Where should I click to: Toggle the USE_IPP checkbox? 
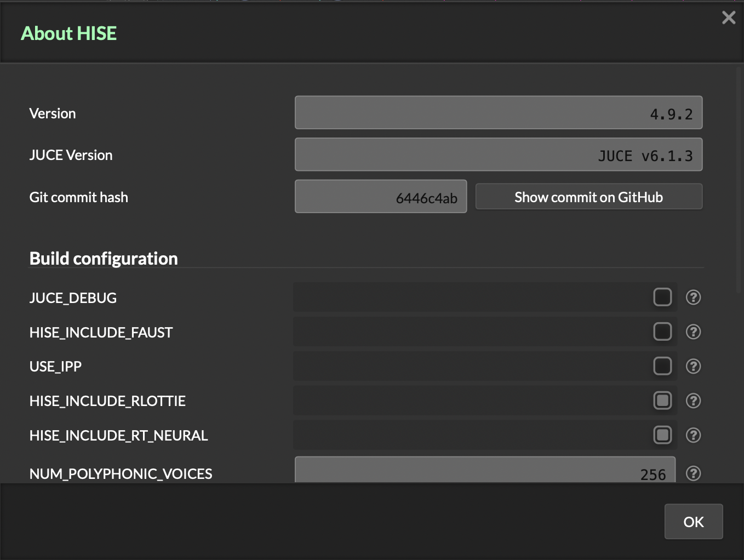tap(662, 366)
